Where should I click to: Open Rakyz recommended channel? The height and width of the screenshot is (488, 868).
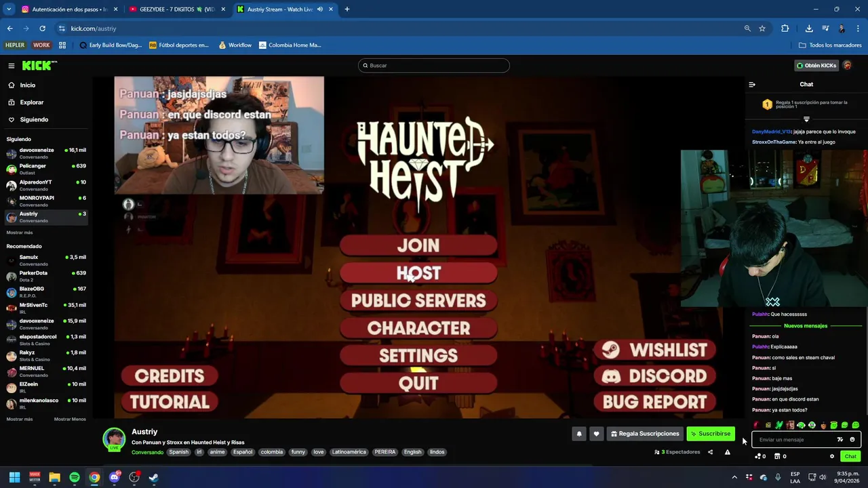tap(46, 356)
